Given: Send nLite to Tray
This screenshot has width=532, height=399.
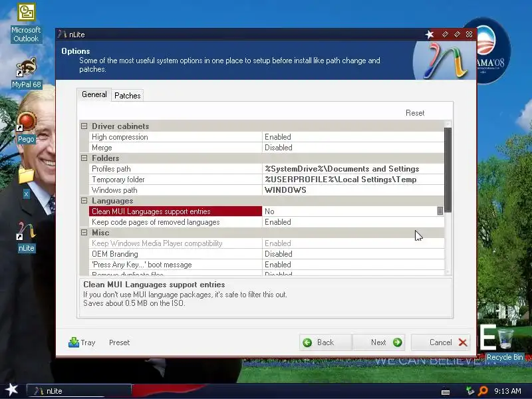Looking at the screenshot, I should click(x=82, y=342).
